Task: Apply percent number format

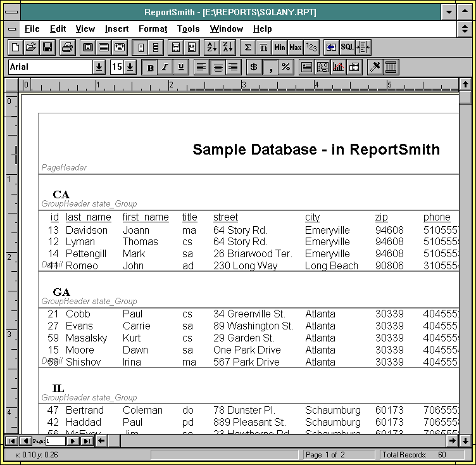Action: 286,67
